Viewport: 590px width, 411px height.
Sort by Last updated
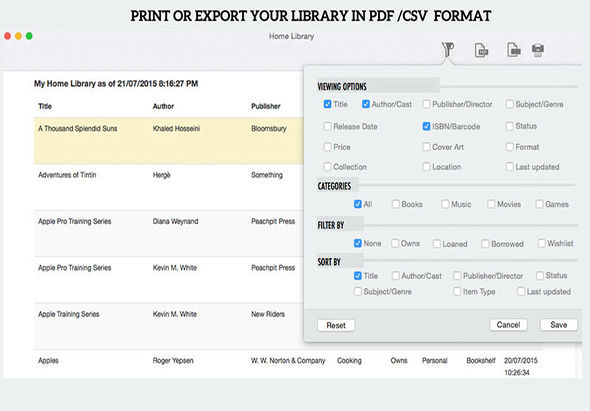click(x=521, y=291)
